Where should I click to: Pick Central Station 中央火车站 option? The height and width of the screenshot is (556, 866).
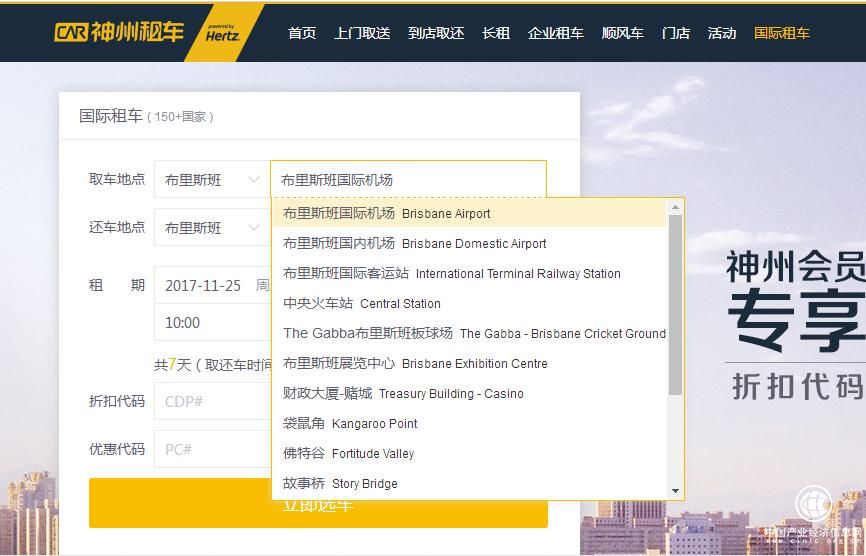[362, 303]
